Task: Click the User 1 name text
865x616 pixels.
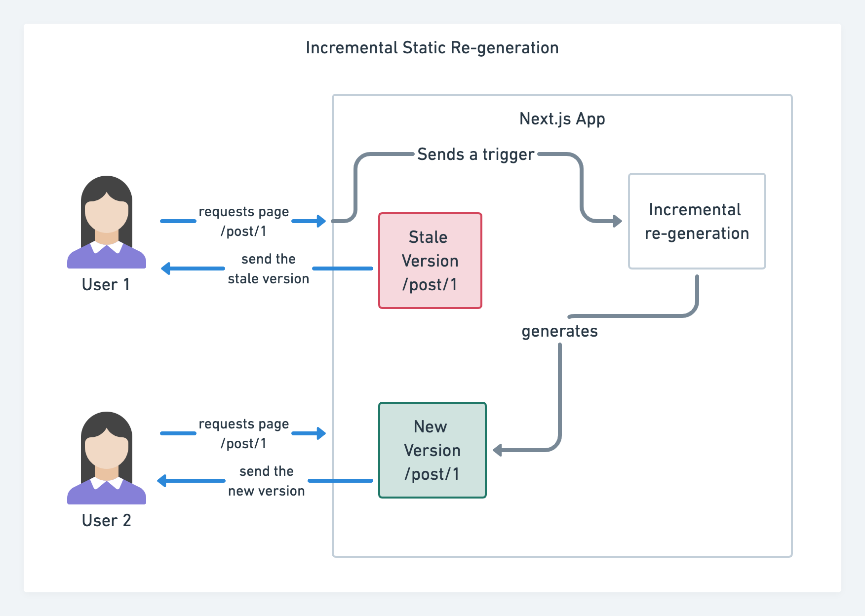Action: (106, 284)
